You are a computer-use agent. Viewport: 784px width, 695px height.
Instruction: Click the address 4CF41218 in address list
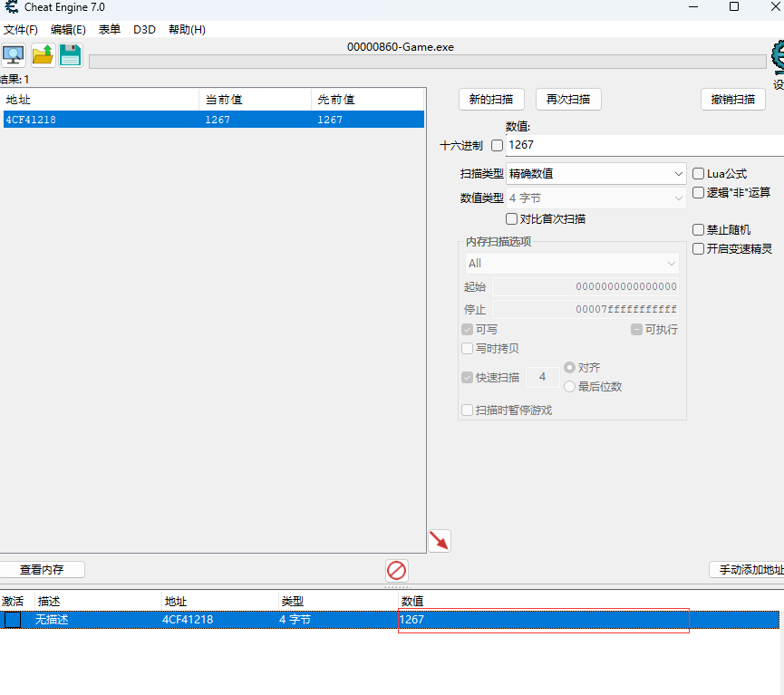188,620
